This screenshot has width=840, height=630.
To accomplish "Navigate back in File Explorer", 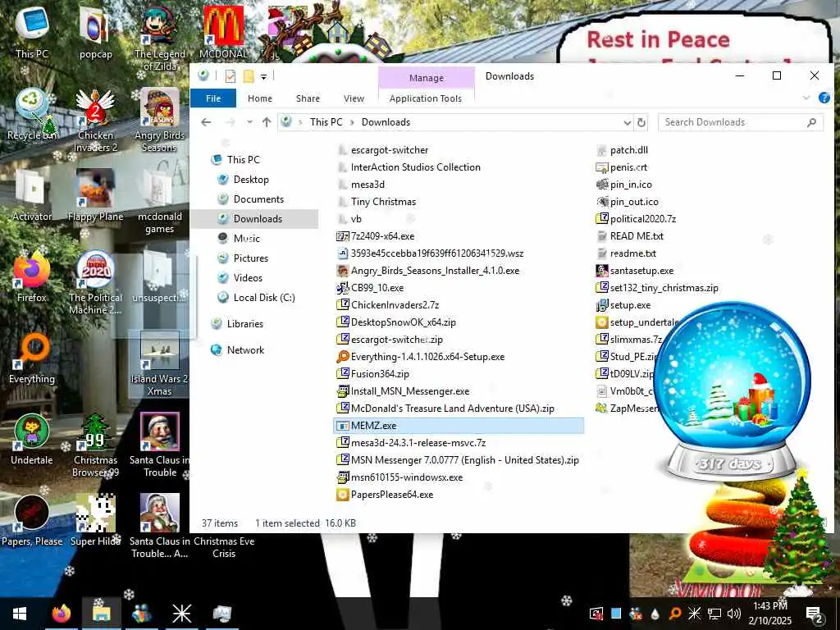I will point(206,122).
